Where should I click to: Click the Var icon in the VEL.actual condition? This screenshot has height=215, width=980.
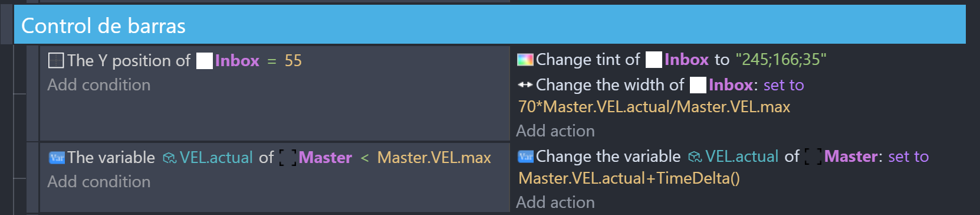57,158
